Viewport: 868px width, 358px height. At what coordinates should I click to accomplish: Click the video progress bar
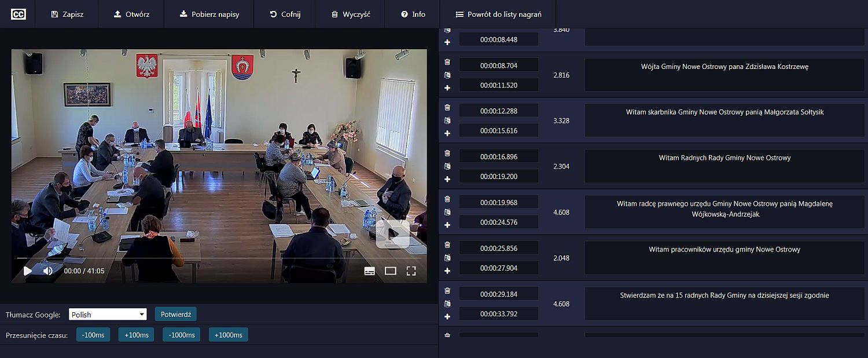click(219, 258)
